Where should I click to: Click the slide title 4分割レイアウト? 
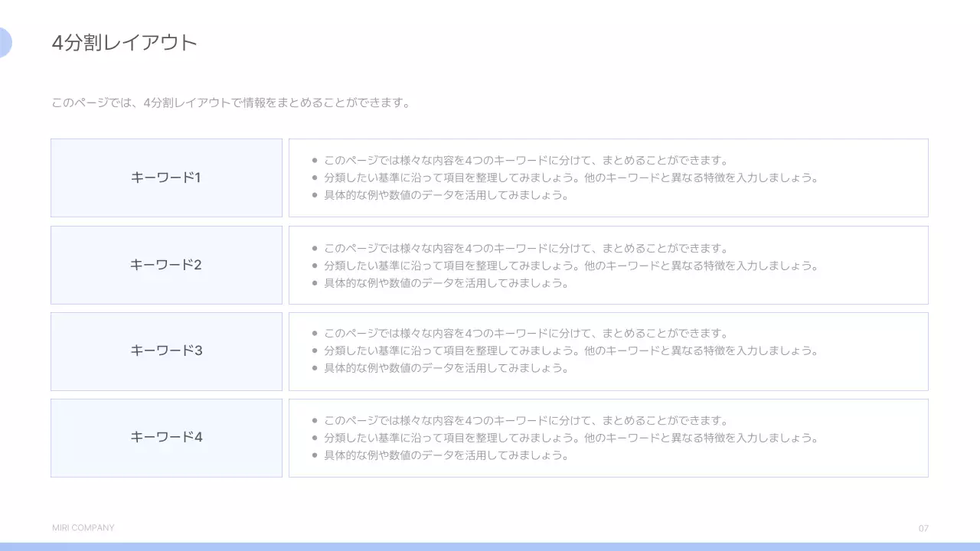coord(125,43)
